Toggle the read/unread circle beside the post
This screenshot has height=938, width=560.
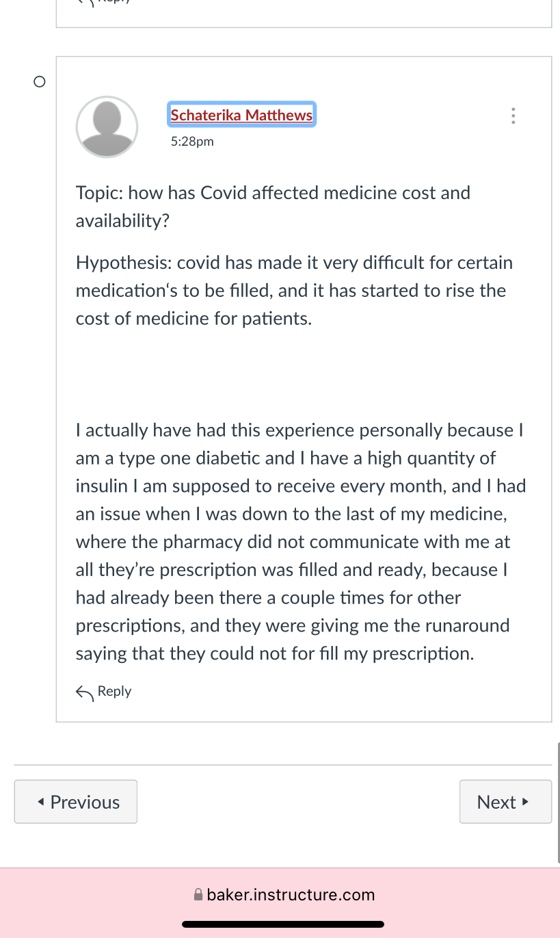coord(39,82)
